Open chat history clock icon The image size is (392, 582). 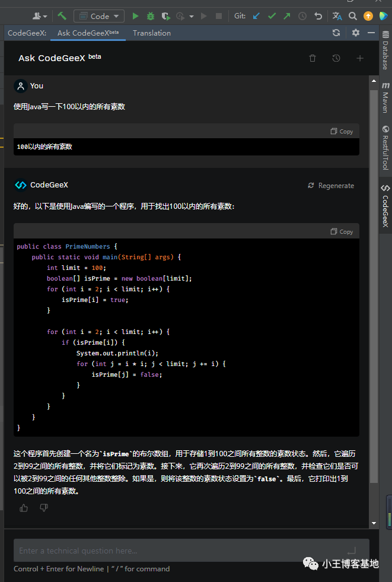336,58
